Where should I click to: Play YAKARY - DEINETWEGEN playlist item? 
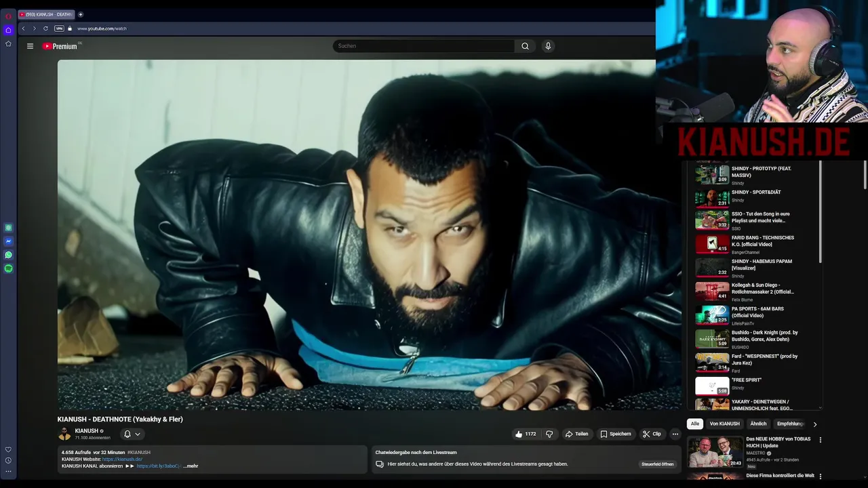tap(754, 404)
